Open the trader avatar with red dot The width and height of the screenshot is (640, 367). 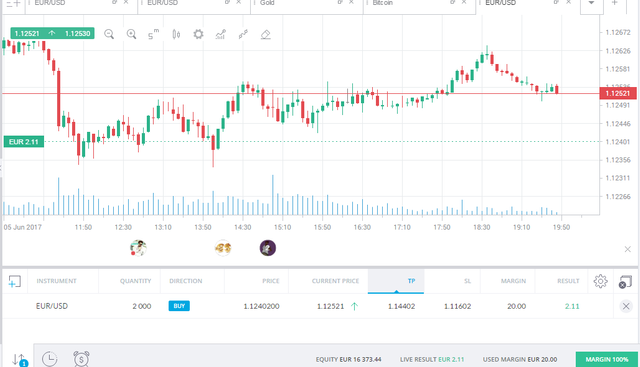point(138,248)
